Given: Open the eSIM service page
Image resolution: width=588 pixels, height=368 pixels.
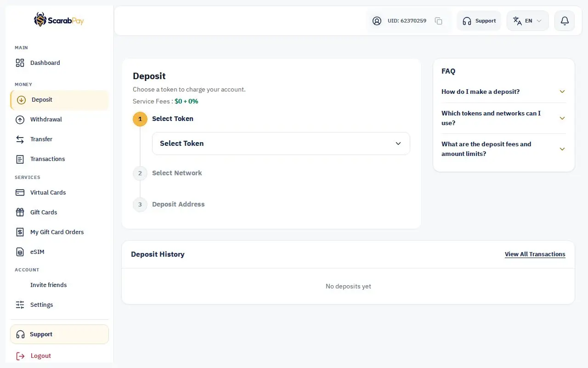Looking at the screenshot, I should (59, 252).
